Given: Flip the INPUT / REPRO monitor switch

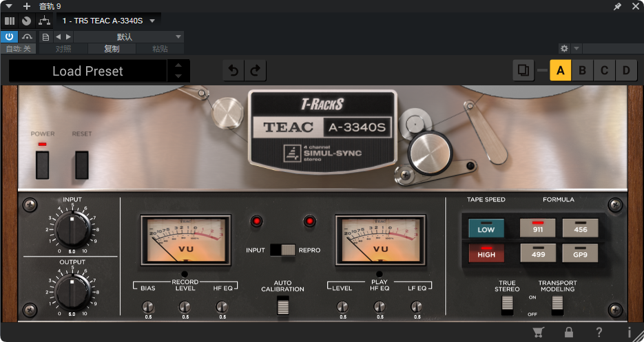Looking at the screenshot, I should click(x=282, y=250).
